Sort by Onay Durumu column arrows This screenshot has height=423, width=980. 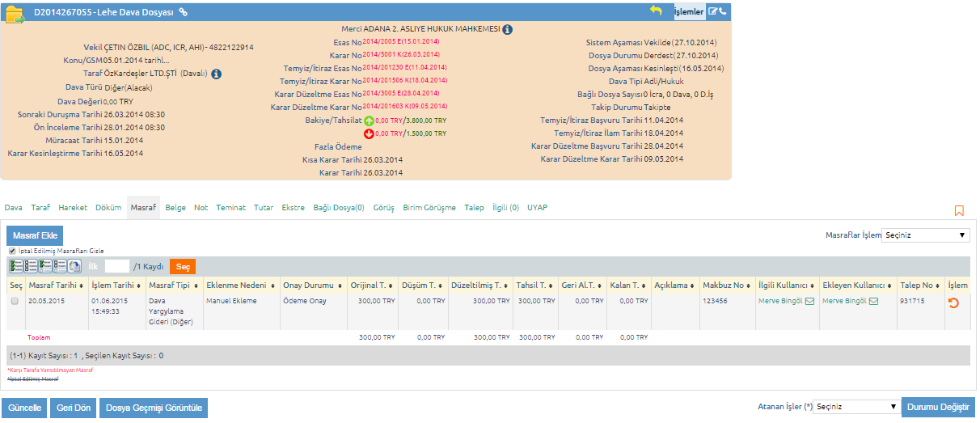tap(342, 286)
